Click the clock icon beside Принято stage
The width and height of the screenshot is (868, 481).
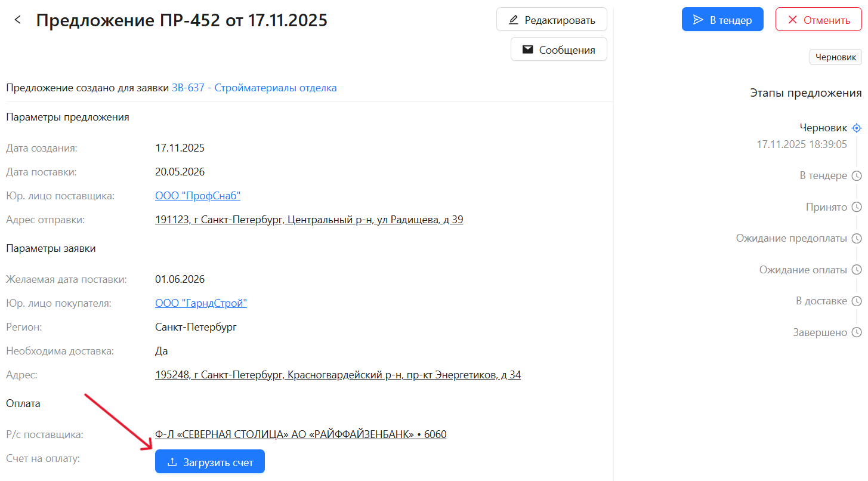pos(857,207)
